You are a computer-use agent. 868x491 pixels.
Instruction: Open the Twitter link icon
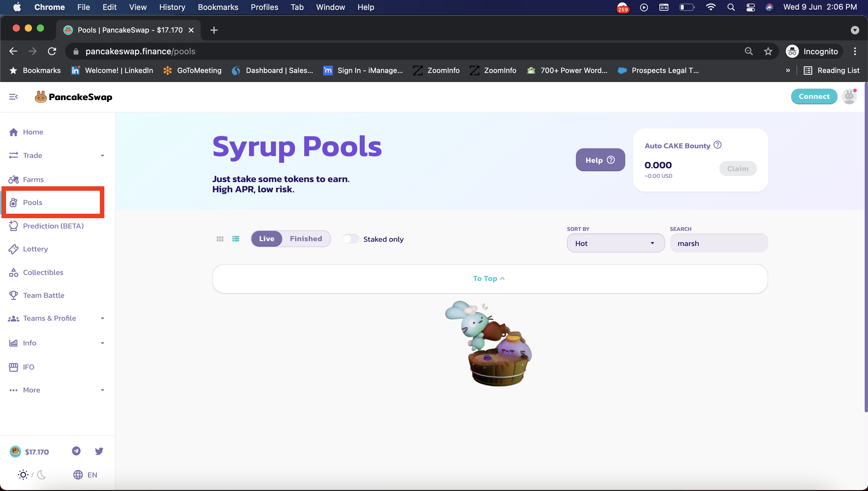coord(99,451)
